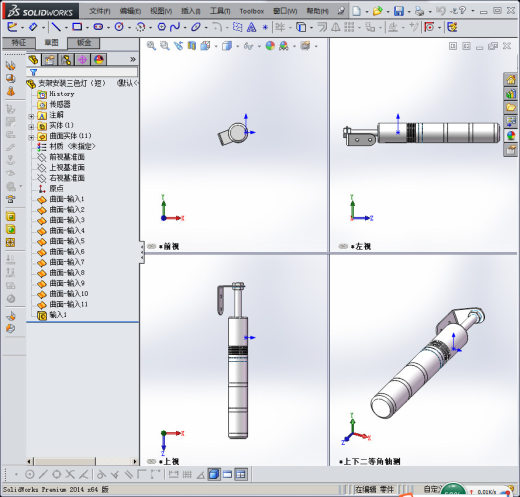520x497 pixels.
Task: Toggle the link views icon beside 前视
Action: [x=151, y=246]
